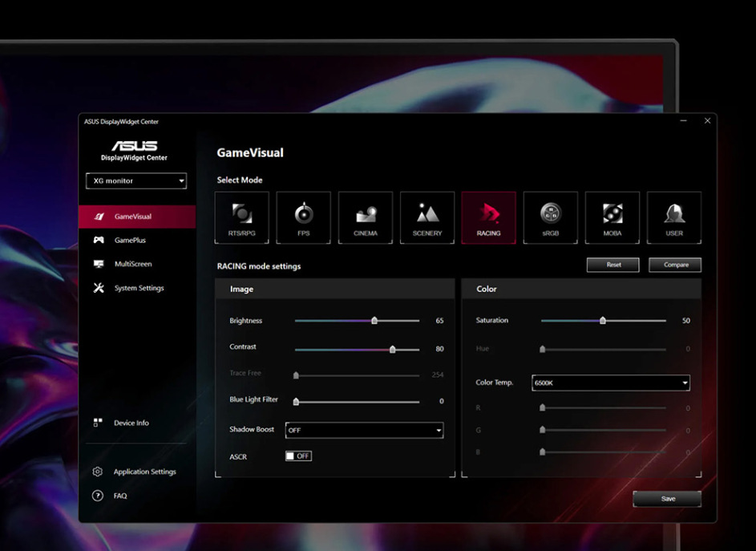The height and width of the screenshot is (551, 756).
Task: Click the Reset button
Action: [613, 265]
